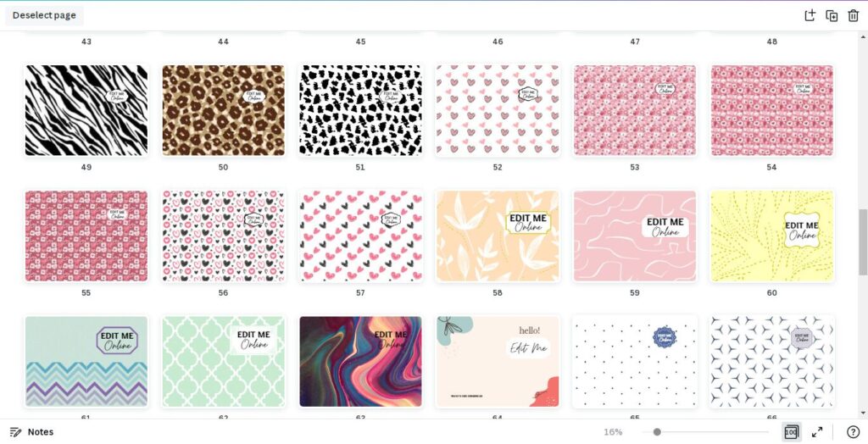Click the Duplicate page icon
The height and width of the screenshot is (444, 868).
[x=832, y=15]
